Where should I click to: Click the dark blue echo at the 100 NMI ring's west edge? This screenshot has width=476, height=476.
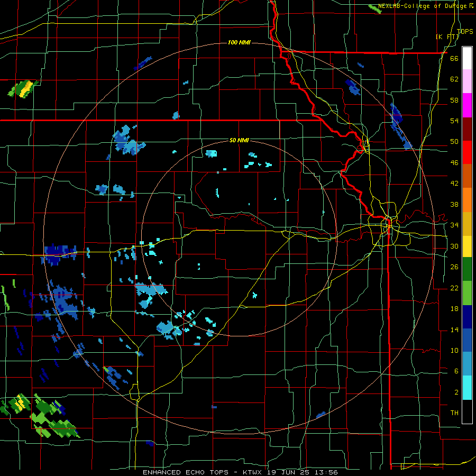[59, 254]
